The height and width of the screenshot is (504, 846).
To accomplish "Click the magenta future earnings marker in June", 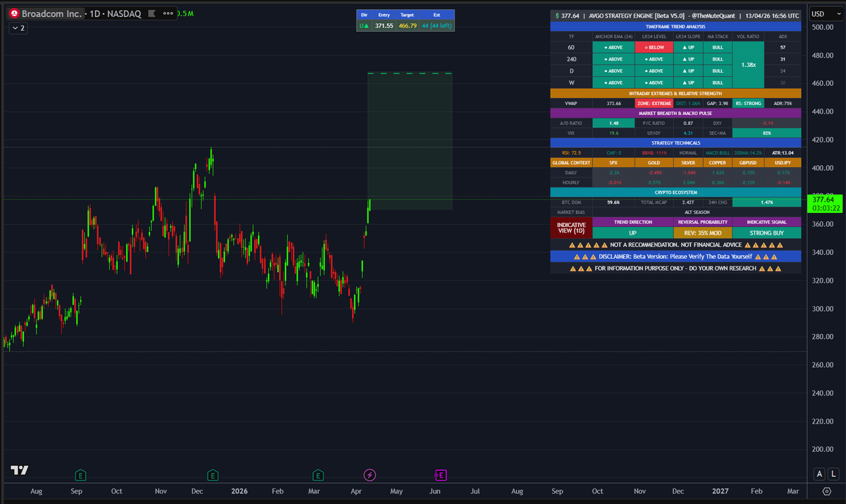I will 441,474.
